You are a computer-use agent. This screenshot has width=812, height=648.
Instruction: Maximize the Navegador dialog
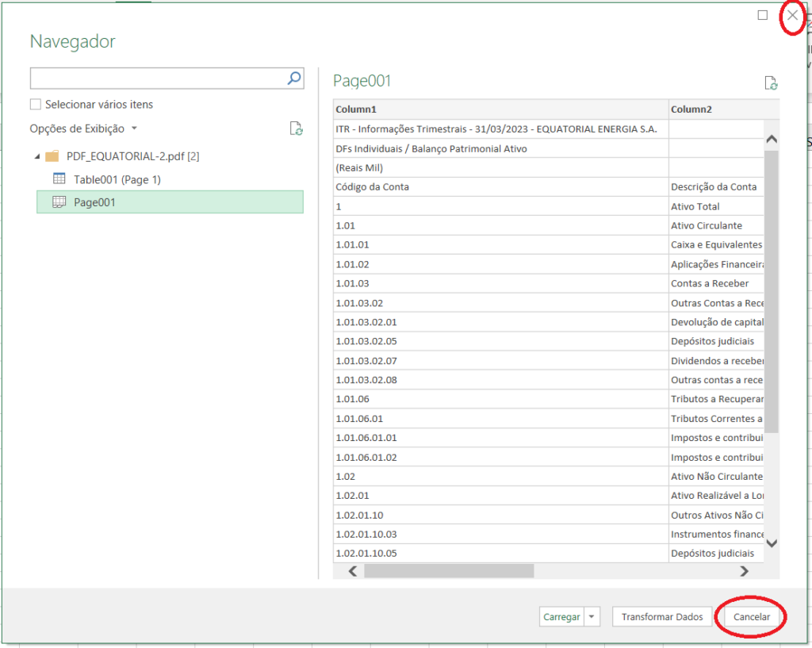[x=762, y=15]
